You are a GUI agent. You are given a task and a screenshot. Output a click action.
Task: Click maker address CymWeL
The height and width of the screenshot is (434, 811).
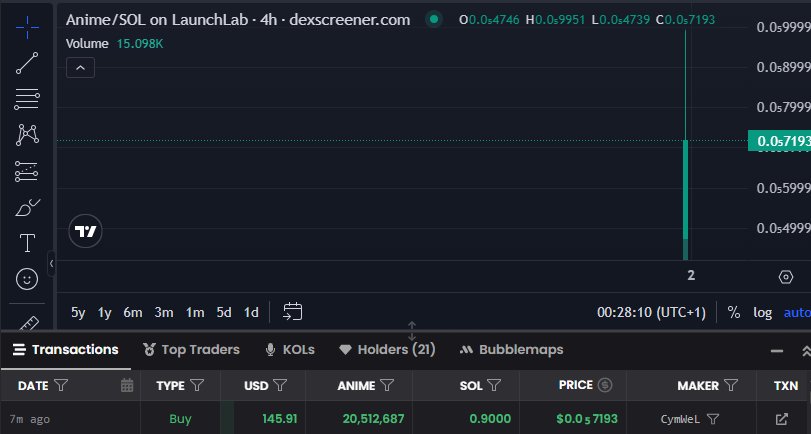click(680, 419)
